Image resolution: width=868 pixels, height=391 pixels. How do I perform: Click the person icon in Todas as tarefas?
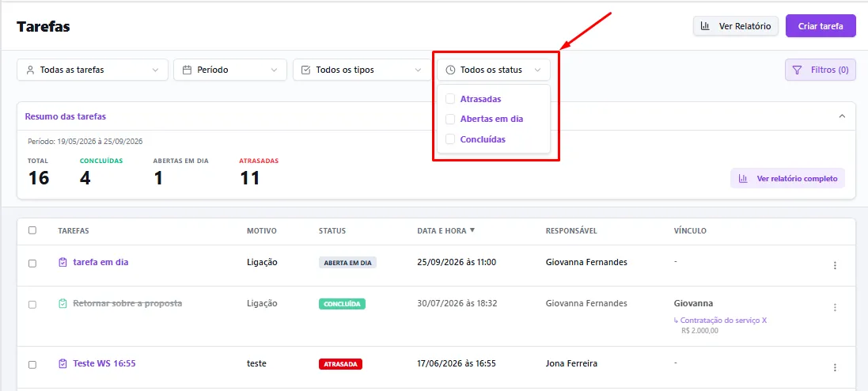coord(30,70)
